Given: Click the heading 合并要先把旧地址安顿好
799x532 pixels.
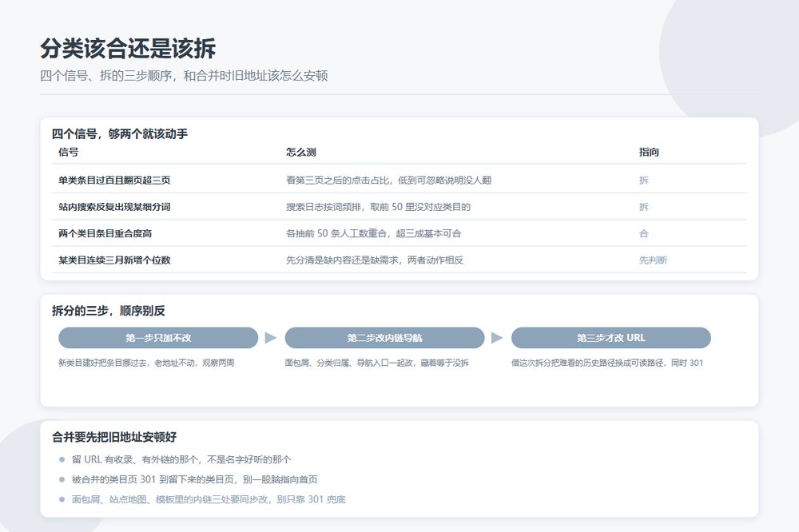Looking at the screenshot, I should click(114, 437).
